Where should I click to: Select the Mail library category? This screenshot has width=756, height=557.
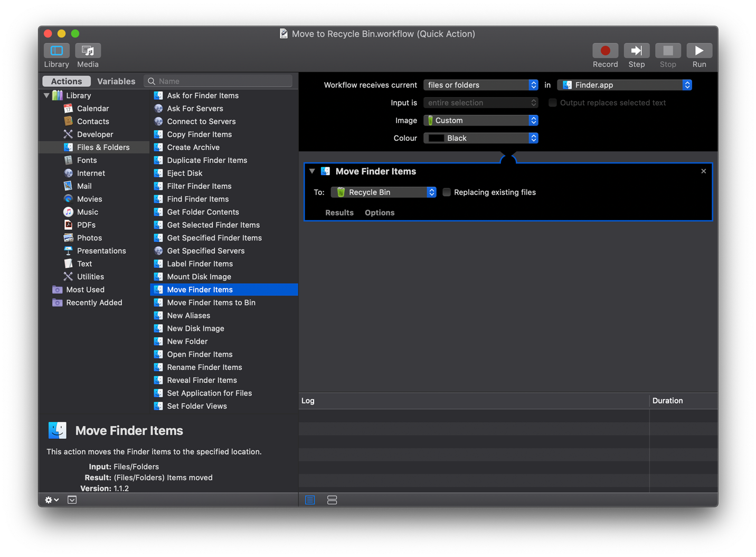[93, 186]
